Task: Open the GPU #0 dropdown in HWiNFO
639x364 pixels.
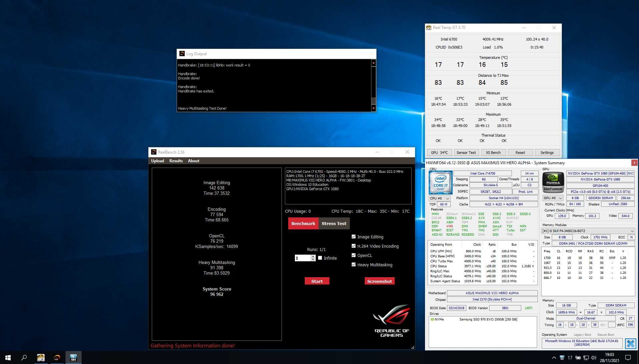Action: pyautogui.click(x=552, y=198)
